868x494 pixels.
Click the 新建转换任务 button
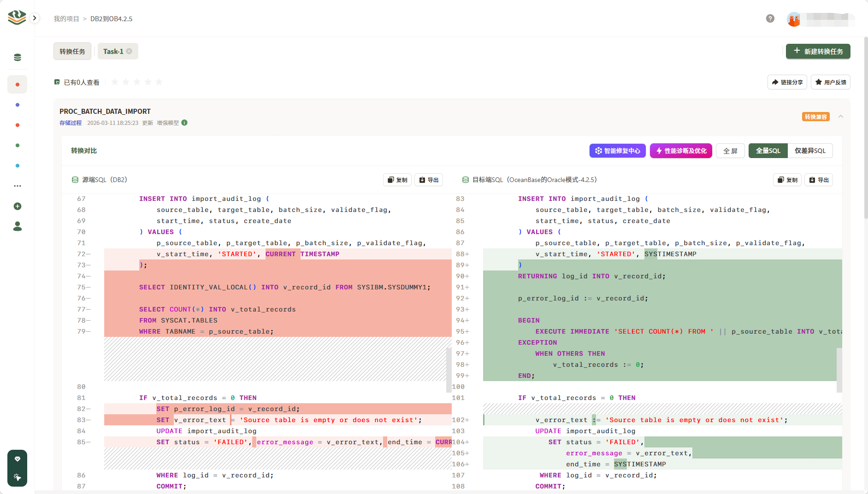click(x=818, y=51)
